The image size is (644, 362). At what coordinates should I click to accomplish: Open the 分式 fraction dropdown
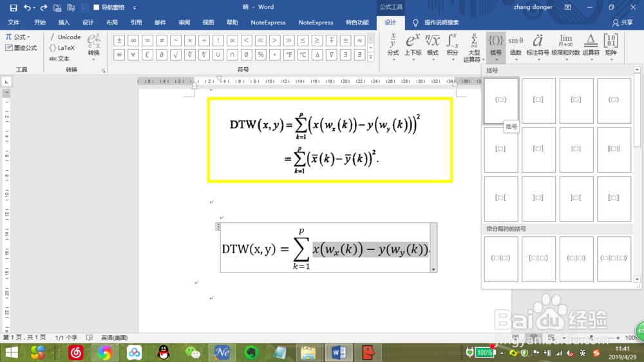click(393, 47)
